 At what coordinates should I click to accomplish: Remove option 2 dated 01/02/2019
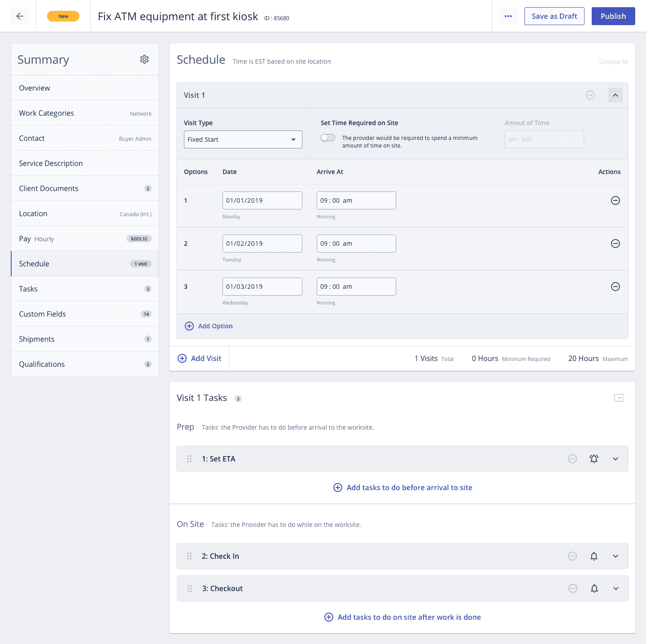[x=615, y=244]
